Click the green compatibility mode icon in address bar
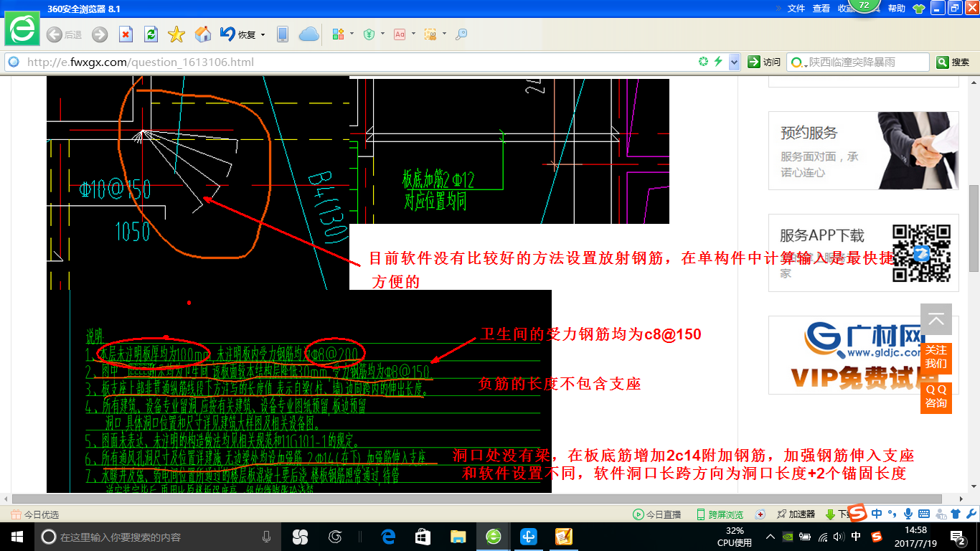Viewport: 980px width, 551px height. [704, 62]
